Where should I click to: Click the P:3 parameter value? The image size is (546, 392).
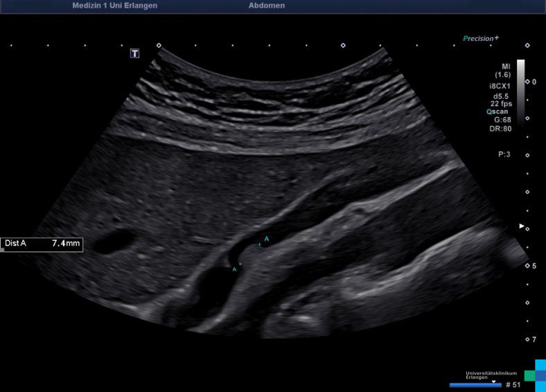pos(504,154)
